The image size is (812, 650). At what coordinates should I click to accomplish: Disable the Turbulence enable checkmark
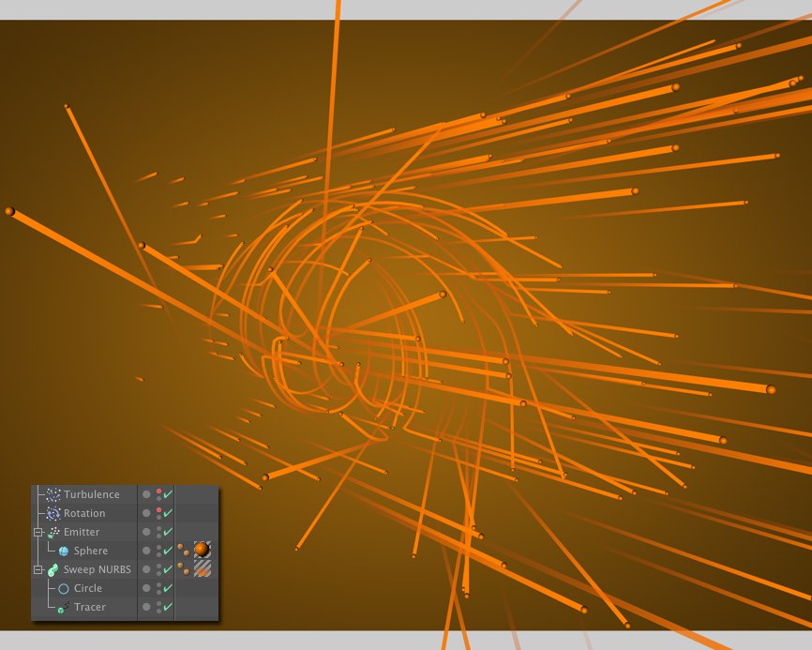[169, 494]
